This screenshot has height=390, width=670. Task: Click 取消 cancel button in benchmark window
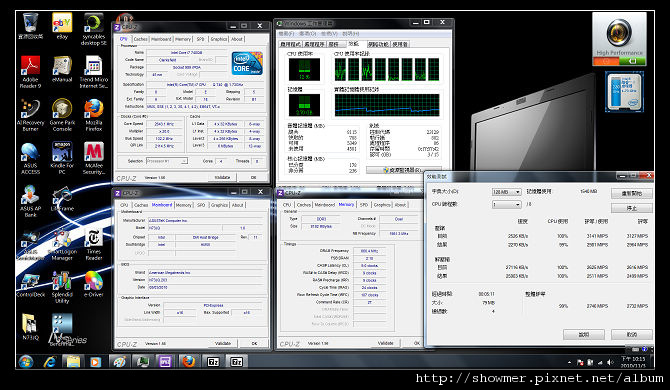click(x=632, y=334)
